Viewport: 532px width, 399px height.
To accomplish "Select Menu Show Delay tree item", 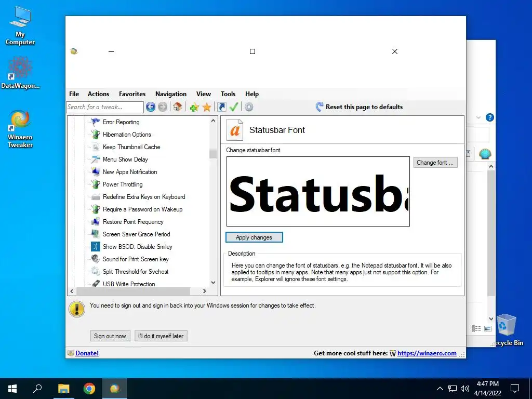I will pyautogui.click(x=125, y=159).
